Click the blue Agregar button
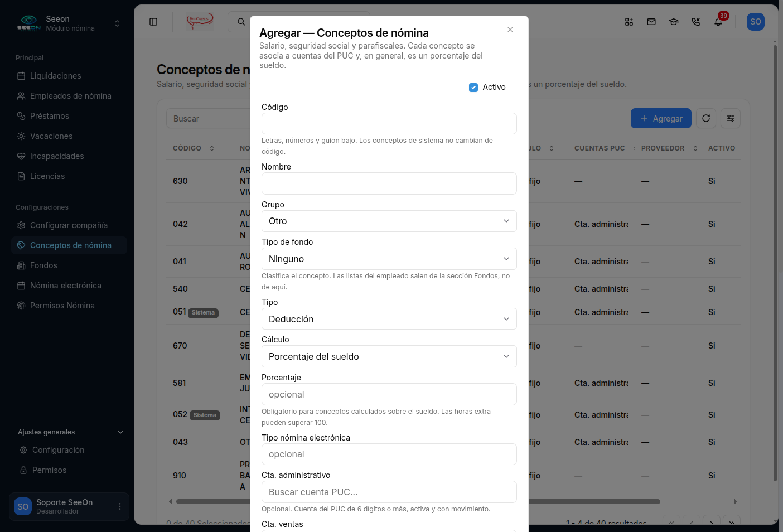Viewport: 783px width, 532px height. click(x=661, y=118)
